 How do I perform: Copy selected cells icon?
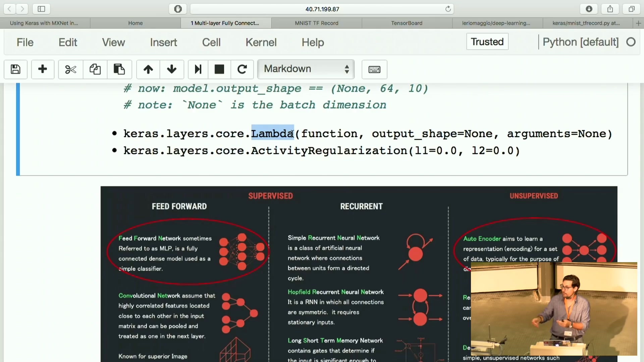tap(95, 69)
